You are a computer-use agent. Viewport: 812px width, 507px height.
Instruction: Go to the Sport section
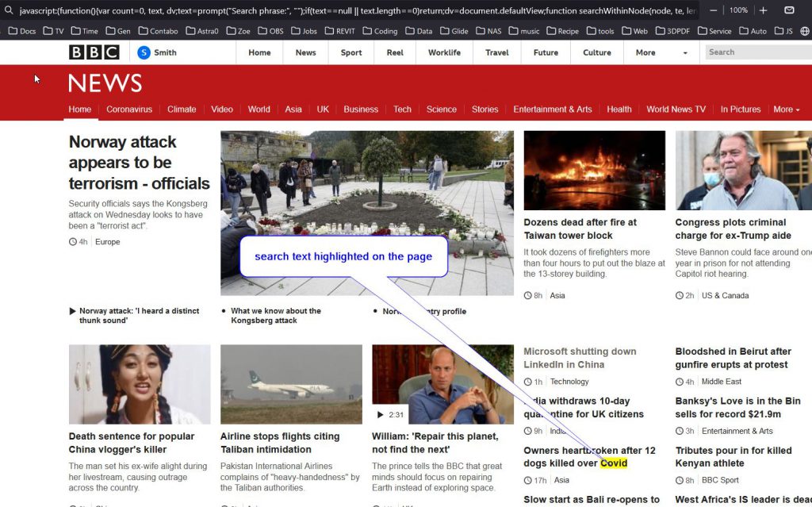[351, 52]
